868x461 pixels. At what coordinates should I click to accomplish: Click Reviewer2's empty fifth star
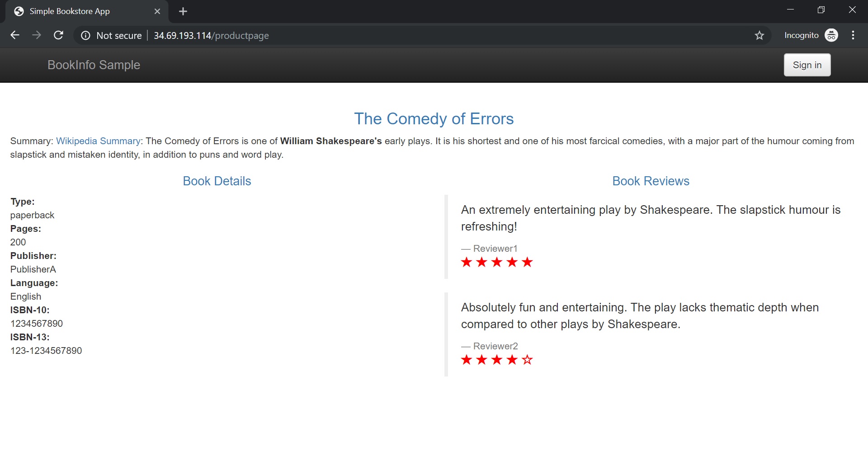pyautogui.click(x=527, y=360)
